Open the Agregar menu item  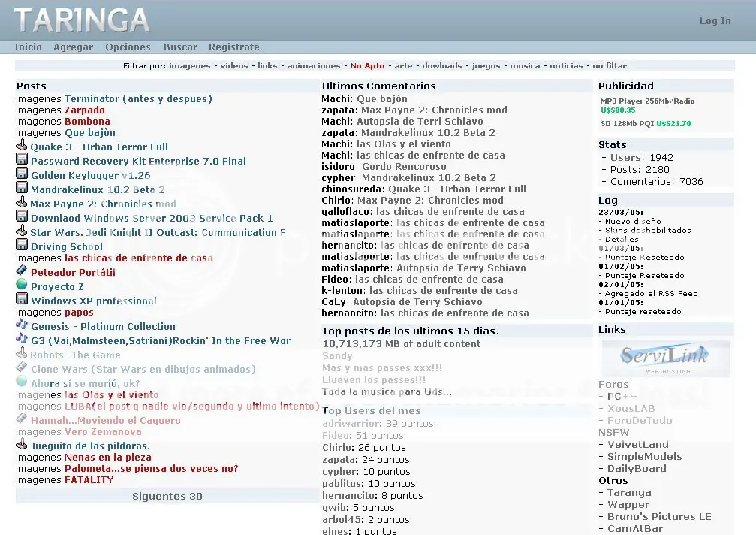(74, 47)
